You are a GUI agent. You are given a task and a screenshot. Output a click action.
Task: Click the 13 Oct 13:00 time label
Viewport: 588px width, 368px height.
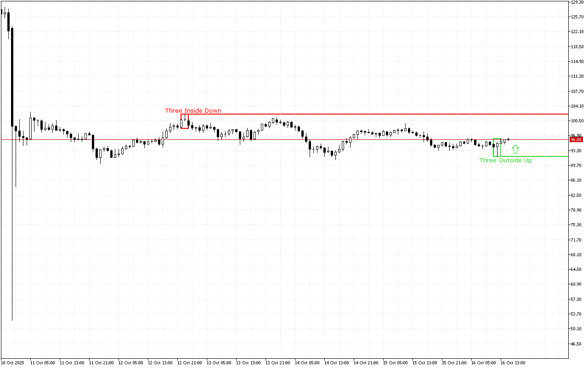[248, 362]
